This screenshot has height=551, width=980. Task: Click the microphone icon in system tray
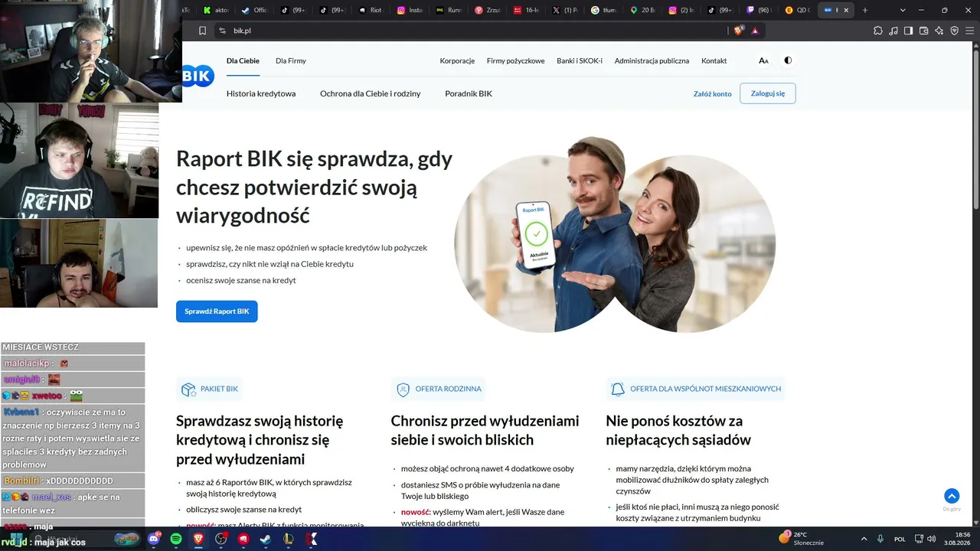click(x=880, y=539)
